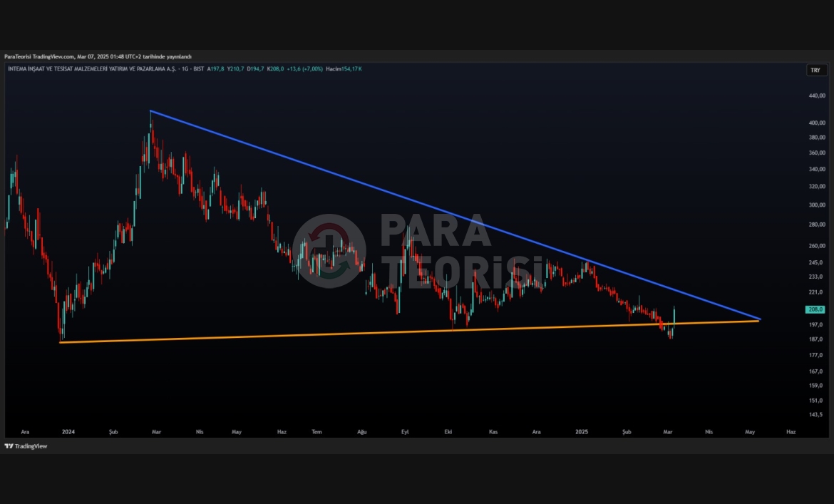Open the TRY currency selector

click(815, 70)
